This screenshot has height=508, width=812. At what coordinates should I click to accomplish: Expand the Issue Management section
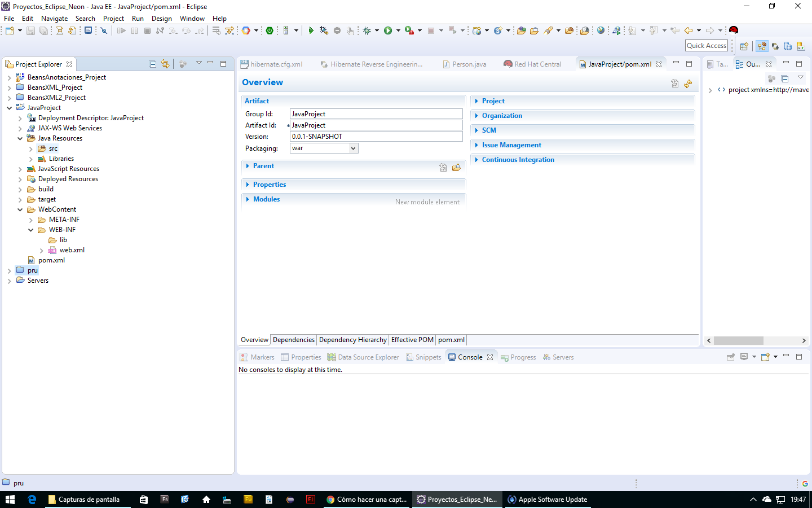pos(476,145)
